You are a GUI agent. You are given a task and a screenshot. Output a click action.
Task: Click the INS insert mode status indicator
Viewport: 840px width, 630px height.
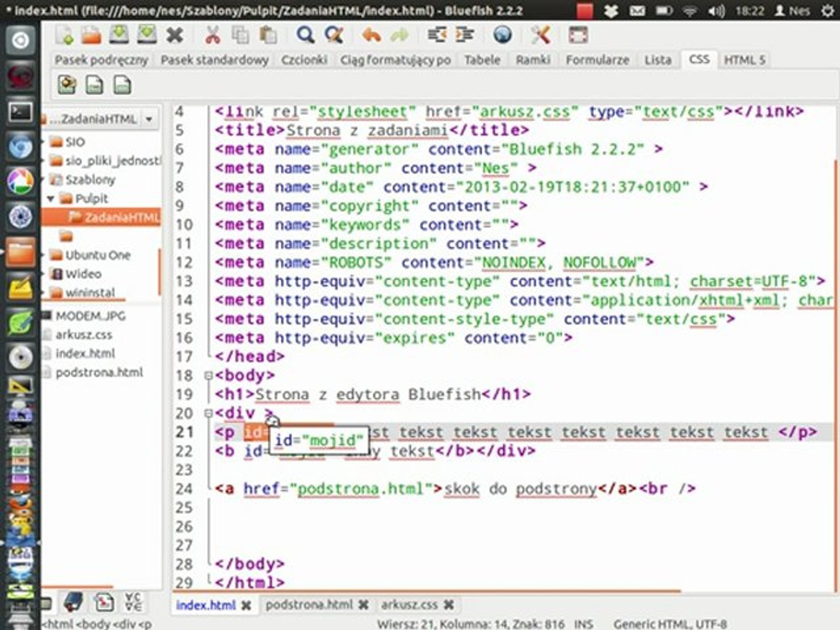pos(583,624)
